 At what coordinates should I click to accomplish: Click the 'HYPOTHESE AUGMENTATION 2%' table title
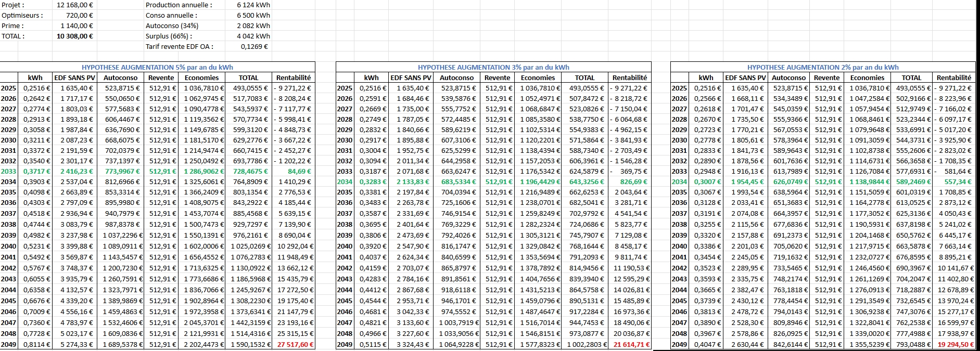click(x=823, y=67)
